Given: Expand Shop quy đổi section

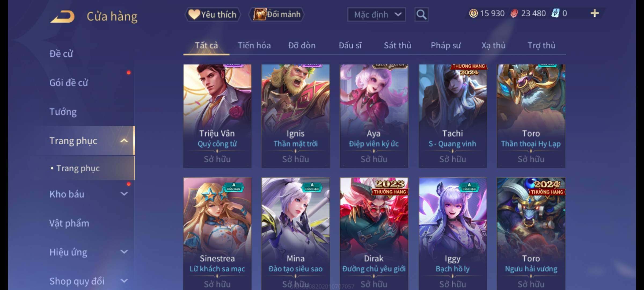Looking at the screenshot, I should point(124,281).
